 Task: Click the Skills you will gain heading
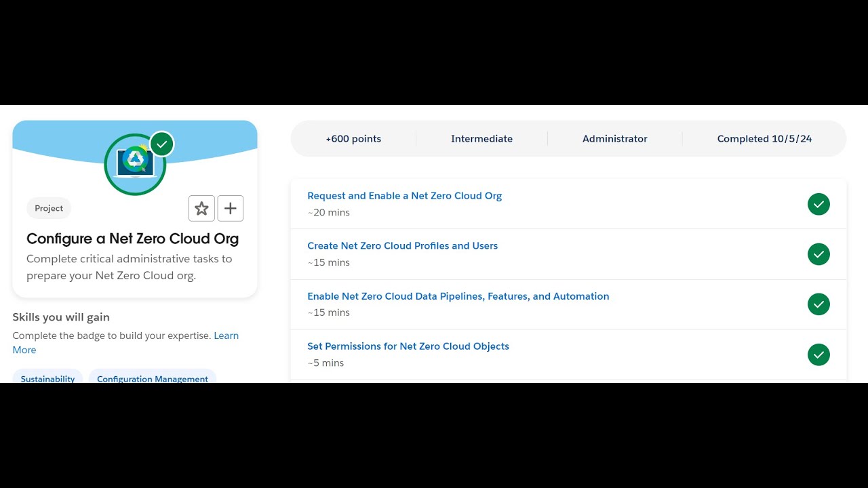(61, 317)
